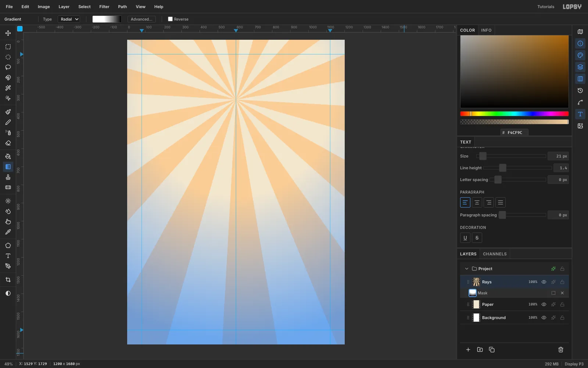The image size is (588, 368).
Task: Select the Lasso tool
Action: tap(8, 67)
